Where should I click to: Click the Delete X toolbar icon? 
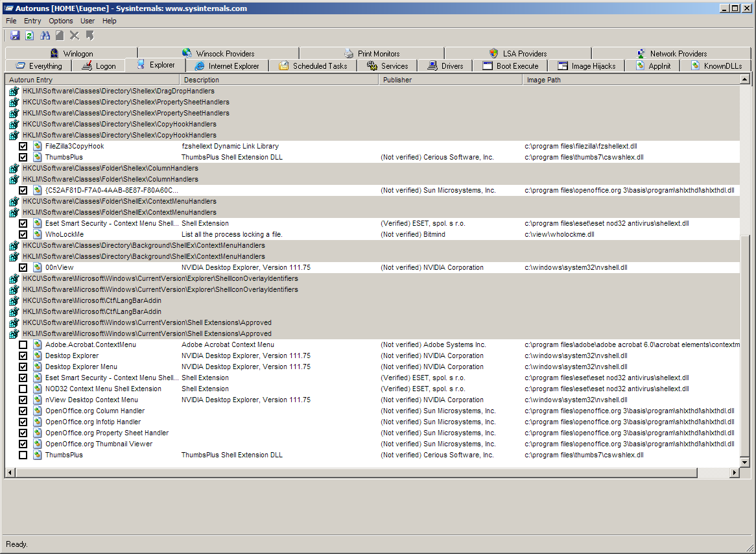click(75, 35)
